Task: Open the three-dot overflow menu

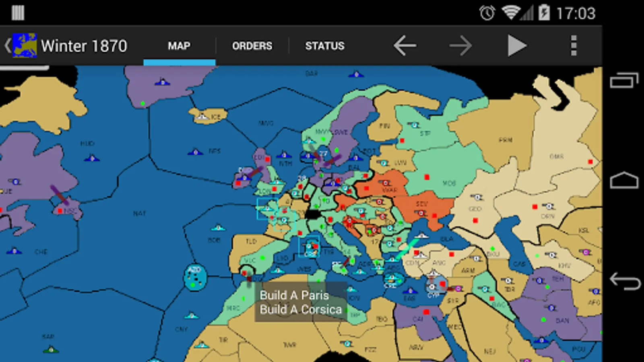Action: [574, 45]
